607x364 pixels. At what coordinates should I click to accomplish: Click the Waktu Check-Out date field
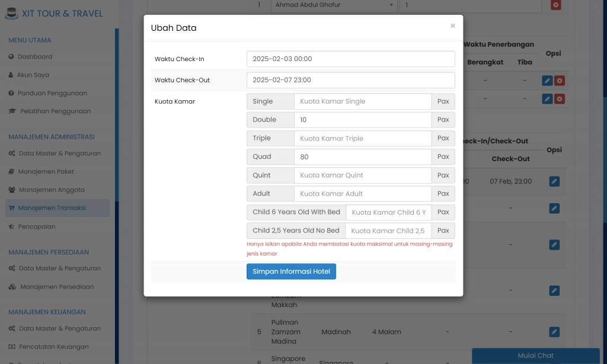350,80
